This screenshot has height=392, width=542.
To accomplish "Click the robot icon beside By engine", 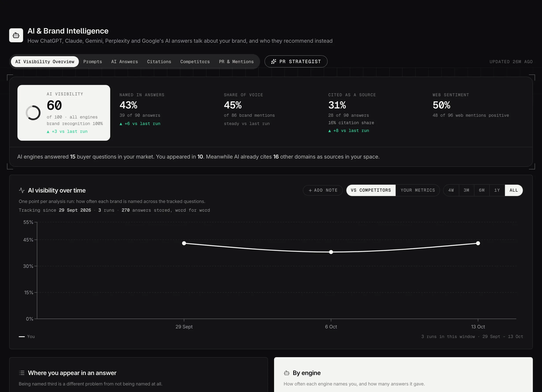I will coord(287,373).
